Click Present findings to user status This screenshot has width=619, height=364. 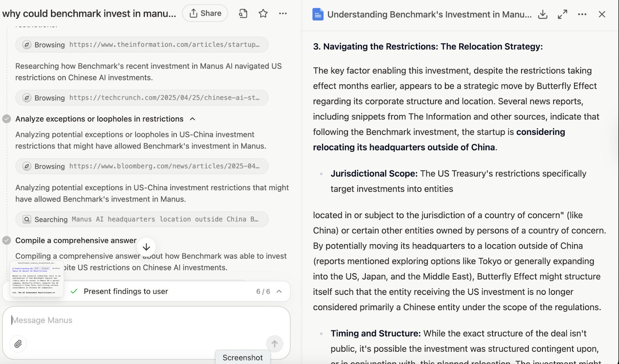tap(126, 291)
